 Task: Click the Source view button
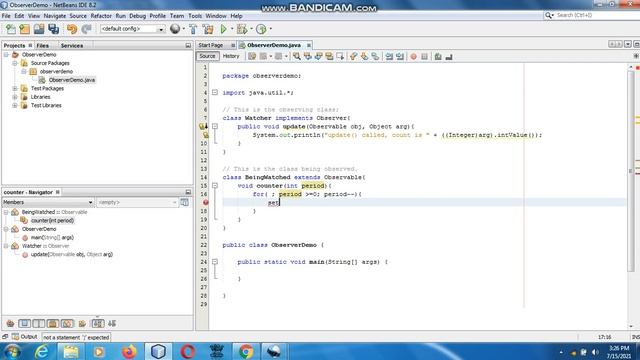207,56
